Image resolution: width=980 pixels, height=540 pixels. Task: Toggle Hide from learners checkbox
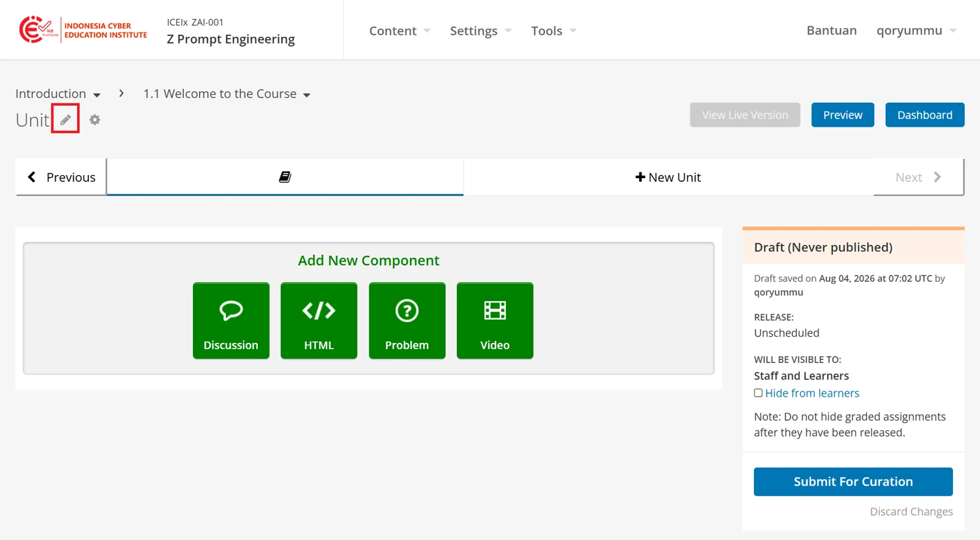click(758, 393)
